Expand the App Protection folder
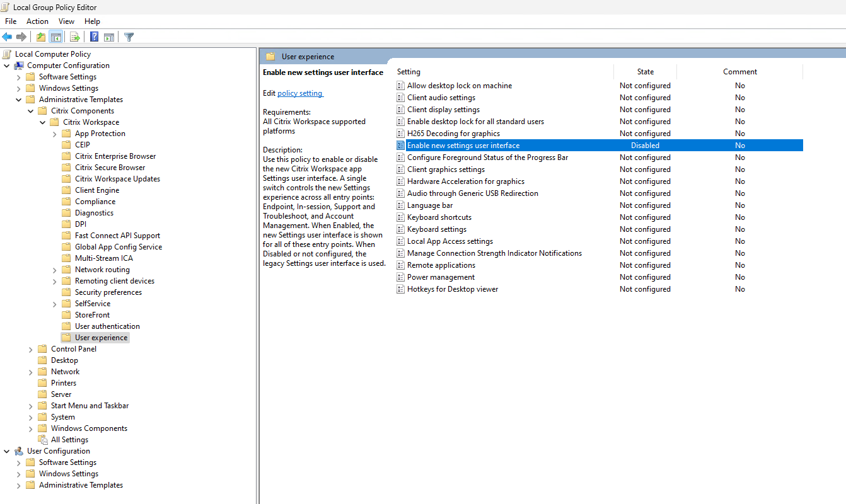 point(55,134)
